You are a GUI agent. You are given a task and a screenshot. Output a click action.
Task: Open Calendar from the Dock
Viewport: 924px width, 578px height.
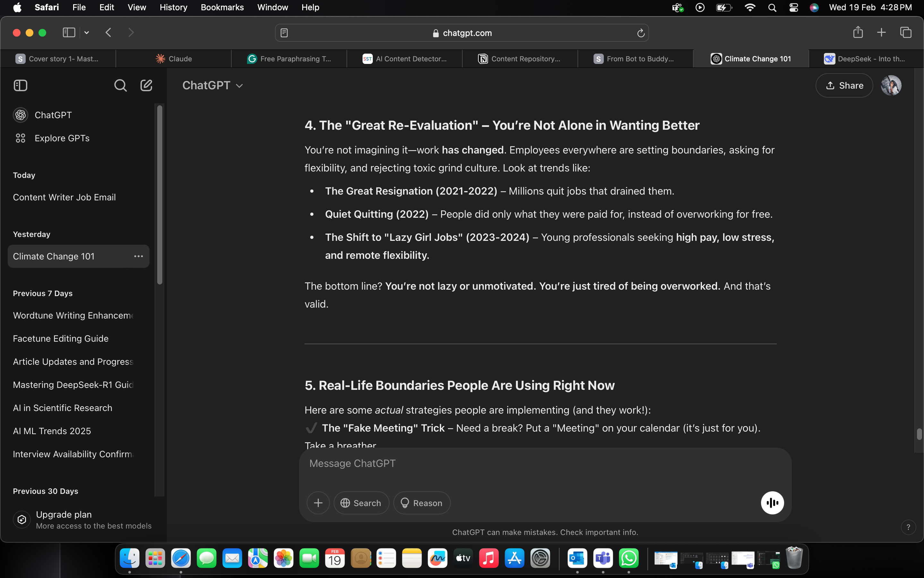(x=335, y=558)
